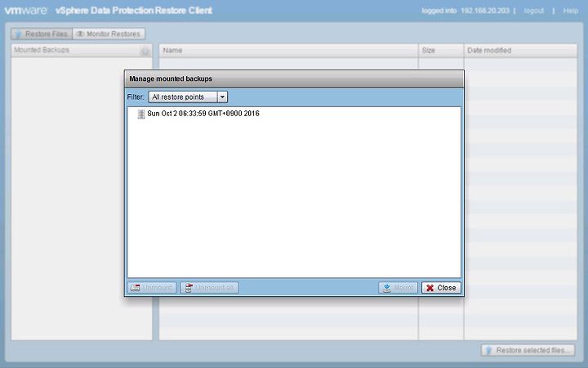Click the Filter dropdown arrow button
This screenshot has width=588, height=368.
click(x=222, y=96)
